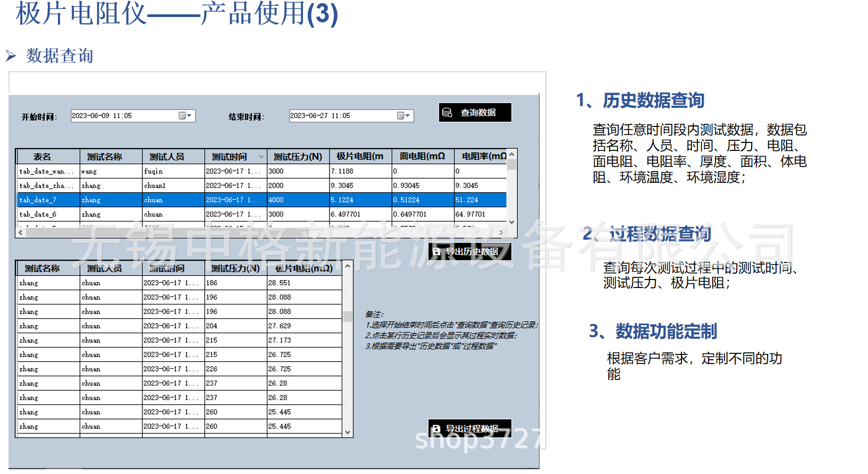The image size is (868, 474).
Task: Click process cell with pressure 204
Action: tap(235, 326)
